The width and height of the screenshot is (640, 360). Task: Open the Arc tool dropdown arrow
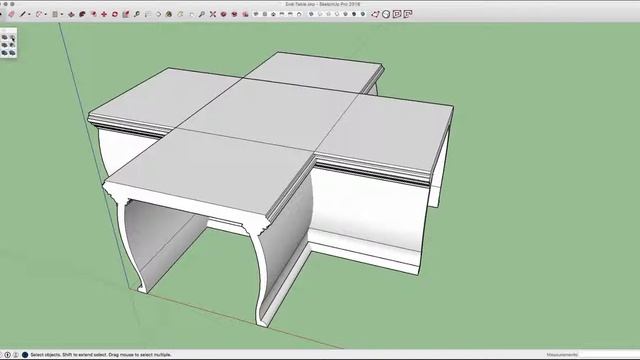point(46,14)
